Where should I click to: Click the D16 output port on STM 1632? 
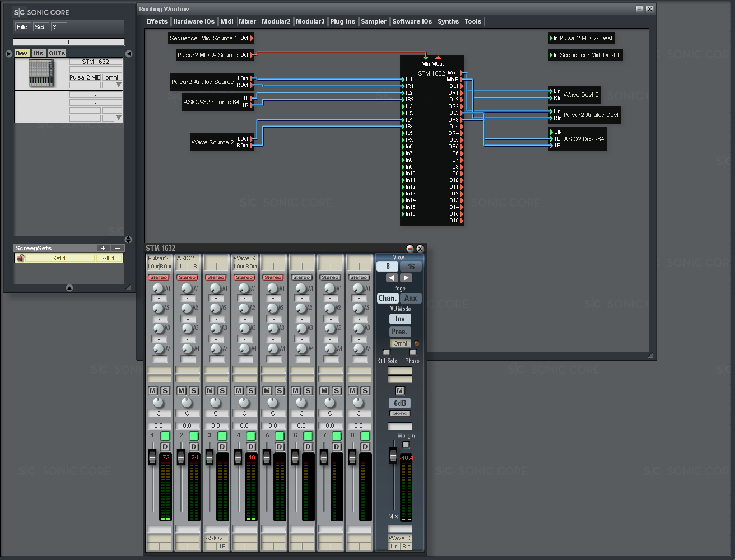click(462, 221)
